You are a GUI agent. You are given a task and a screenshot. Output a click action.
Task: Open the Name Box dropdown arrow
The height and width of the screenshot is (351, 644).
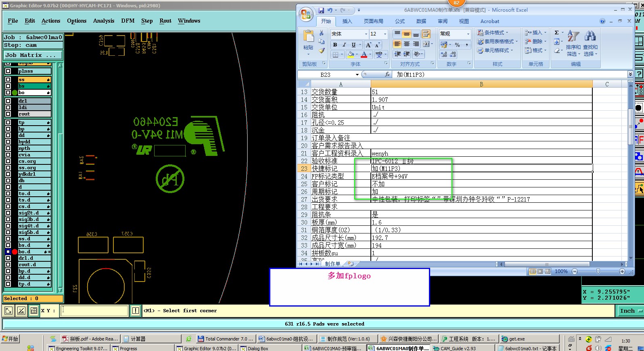tap(357, 75)
